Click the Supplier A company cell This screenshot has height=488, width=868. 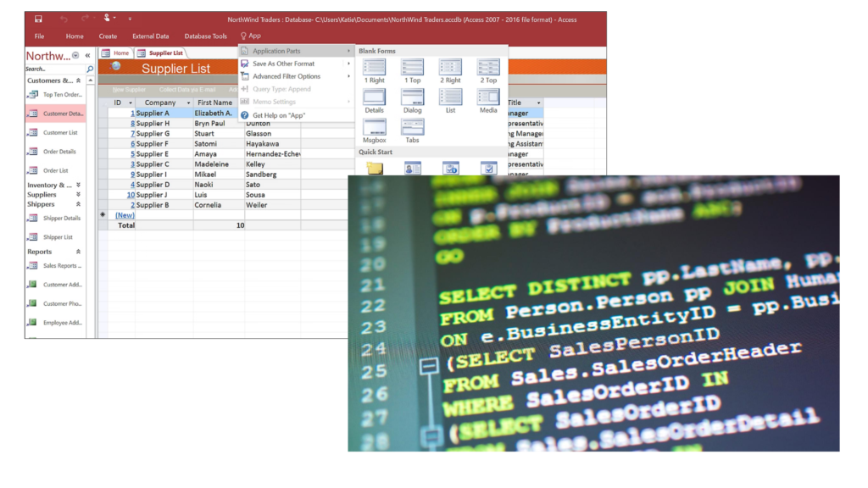[164, 113]
